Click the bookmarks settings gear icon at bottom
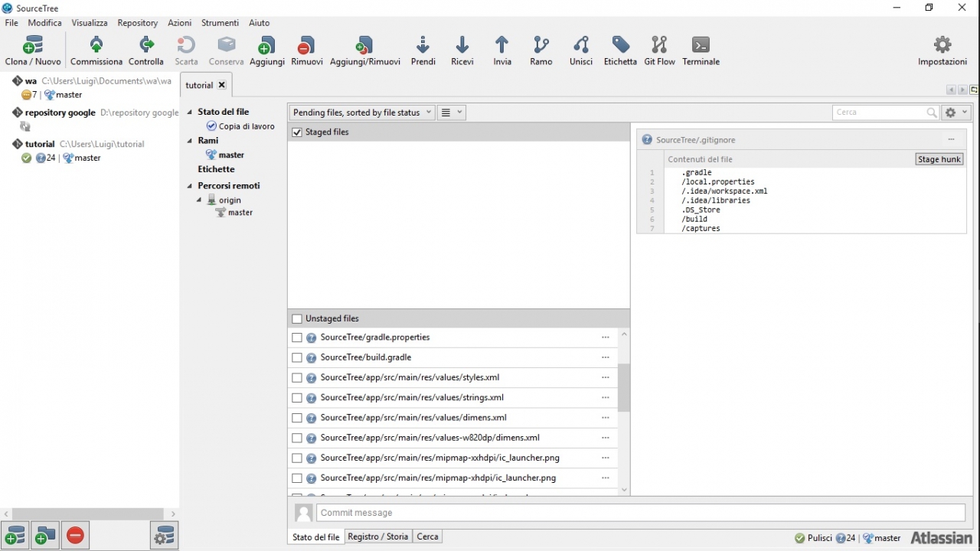The width and height of the screenshot is (980, 551). point(165,536)
